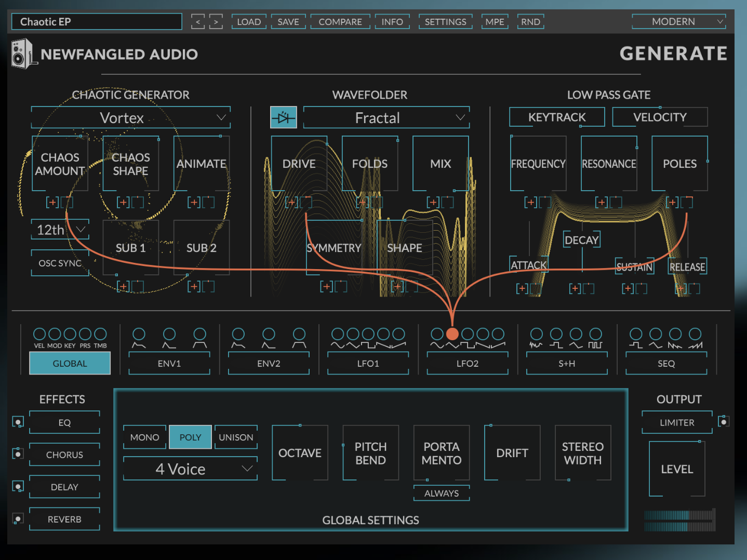Pick the first S+H noise output circle

click(537, 334)
